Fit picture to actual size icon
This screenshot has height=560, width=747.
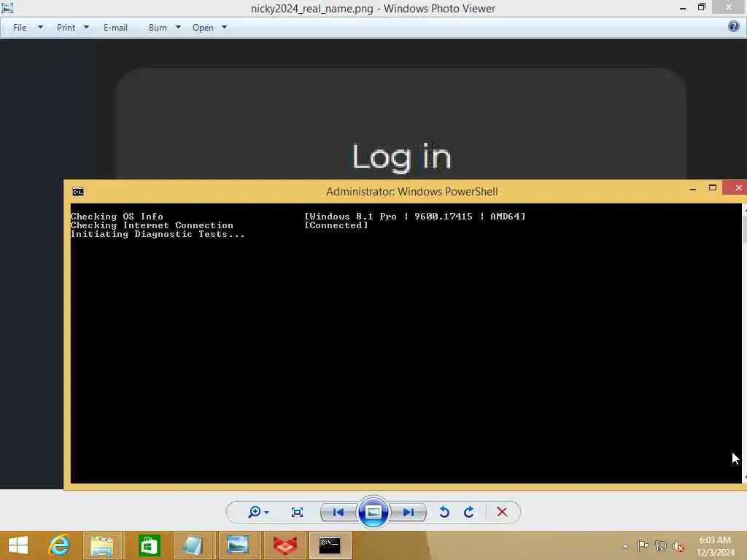(x=298, y=513)
